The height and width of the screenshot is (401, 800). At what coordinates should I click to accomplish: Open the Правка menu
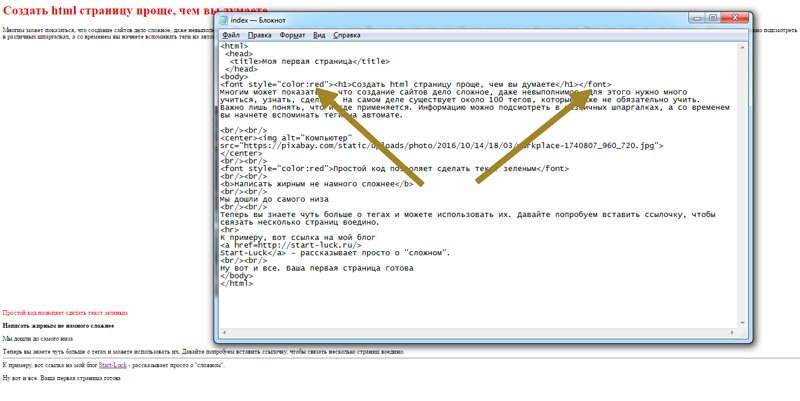point(259,35)
